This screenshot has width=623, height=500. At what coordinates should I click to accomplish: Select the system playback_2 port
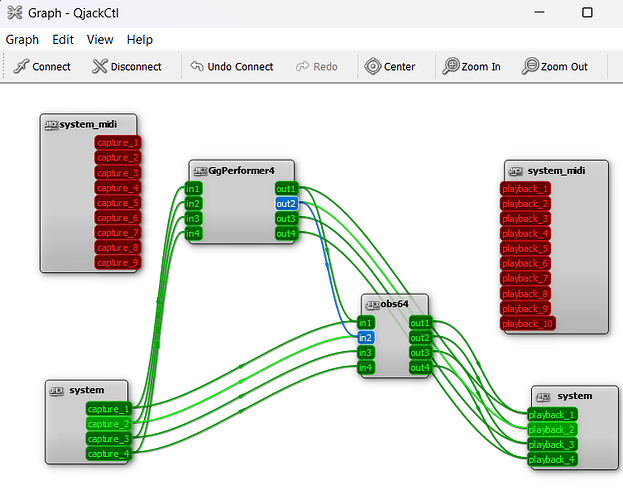552,430
